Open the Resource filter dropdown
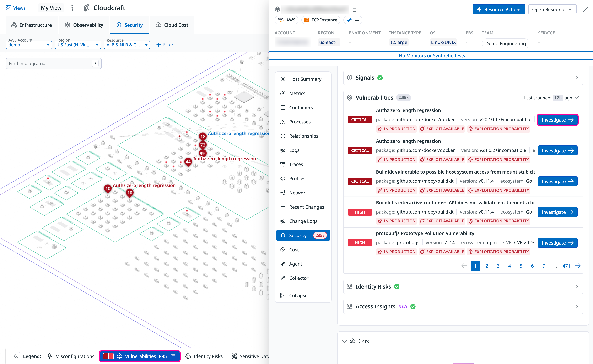The width and height of the screenshot is (593, 364). pyautogui.click(x=127, y=45)
